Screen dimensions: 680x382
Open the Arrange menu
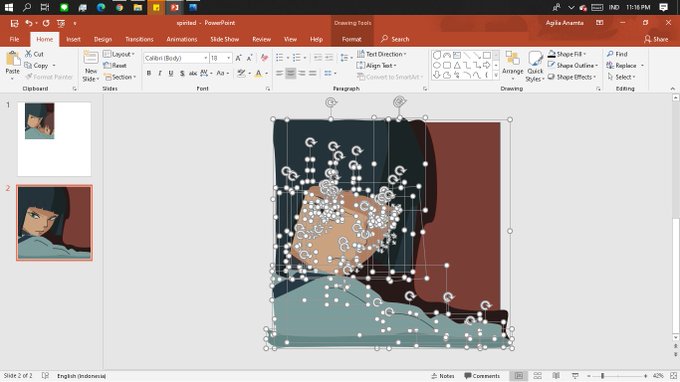pyautogui.click(x=513, y=66)
